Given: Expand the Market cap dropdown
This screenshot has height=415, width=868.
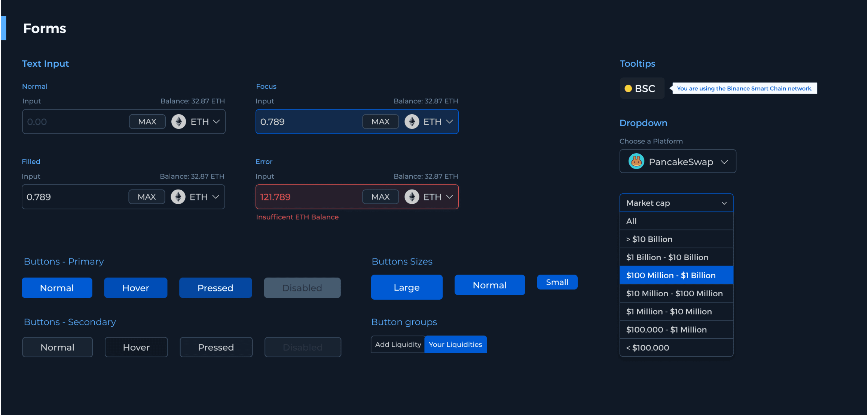Looking at the screenshot, I should click(676, 203).
